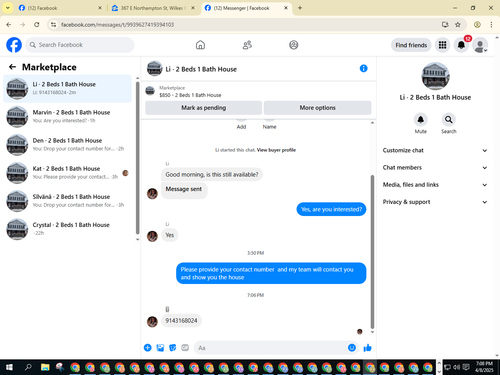The image size is (500, 375).
Task: Choose a sticker icon in composer
Action: (173, 348)
